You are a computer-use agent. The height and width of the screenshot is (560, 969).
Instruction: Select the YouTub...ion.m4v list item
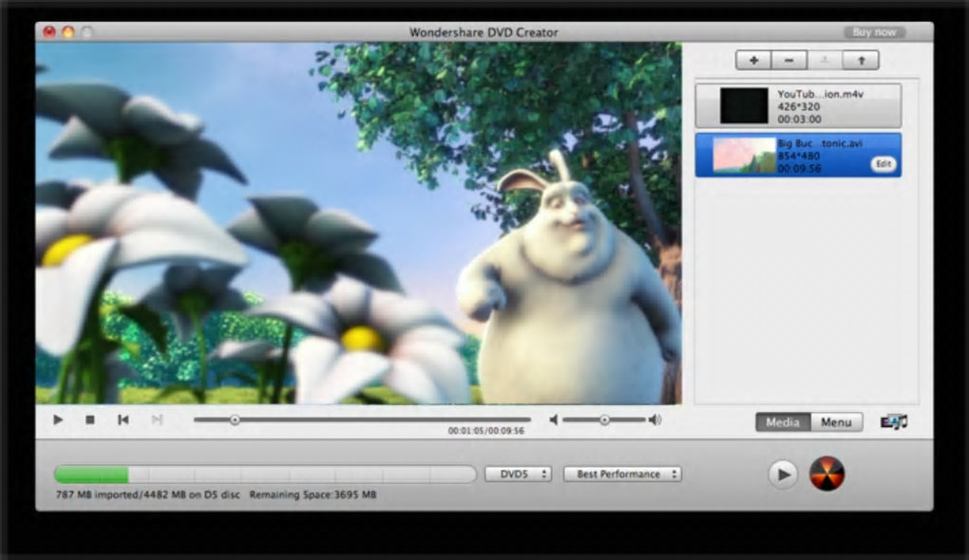[x=798, y=106]
